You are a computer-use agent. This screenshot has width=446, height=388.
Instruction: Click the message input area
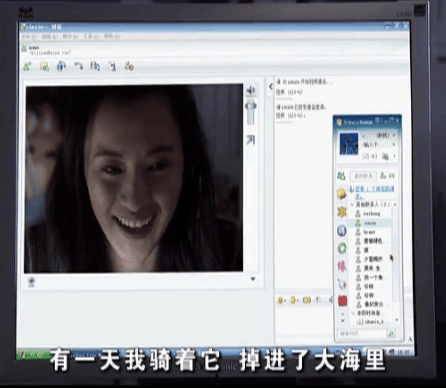305,322
